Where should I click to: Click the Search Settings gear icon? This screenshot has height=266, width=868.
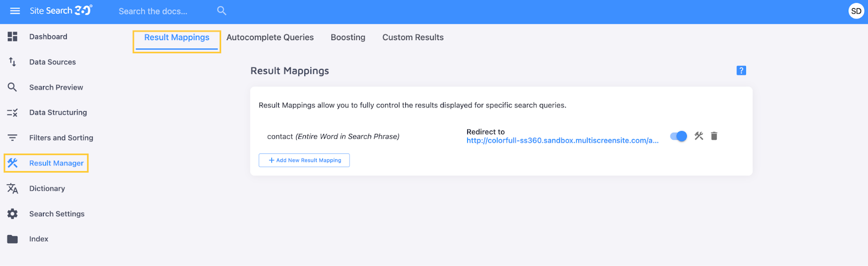12,214
